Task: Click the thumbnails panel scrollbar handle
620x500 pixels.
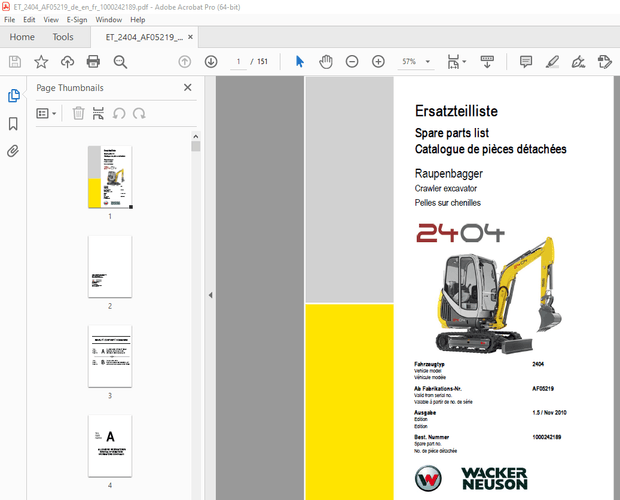Action: pyautogui.click(x=196, y=146)
